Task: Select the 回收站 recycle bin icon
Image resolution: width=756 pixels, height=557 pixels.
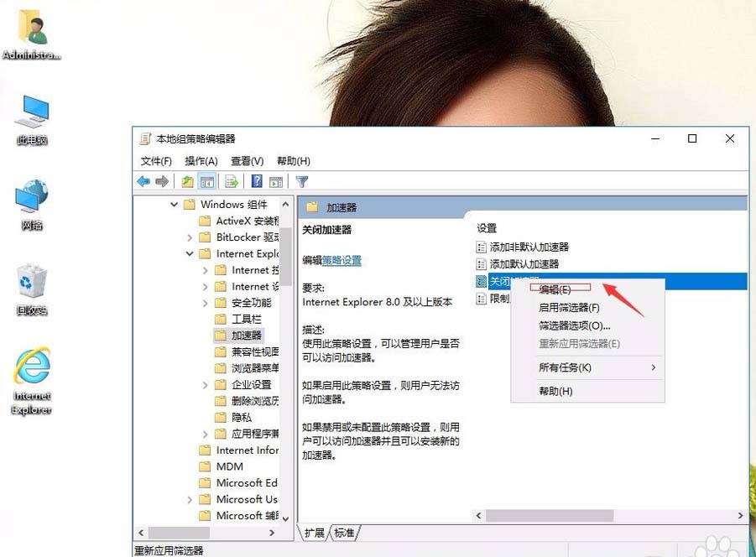Action: coord(32,290)
